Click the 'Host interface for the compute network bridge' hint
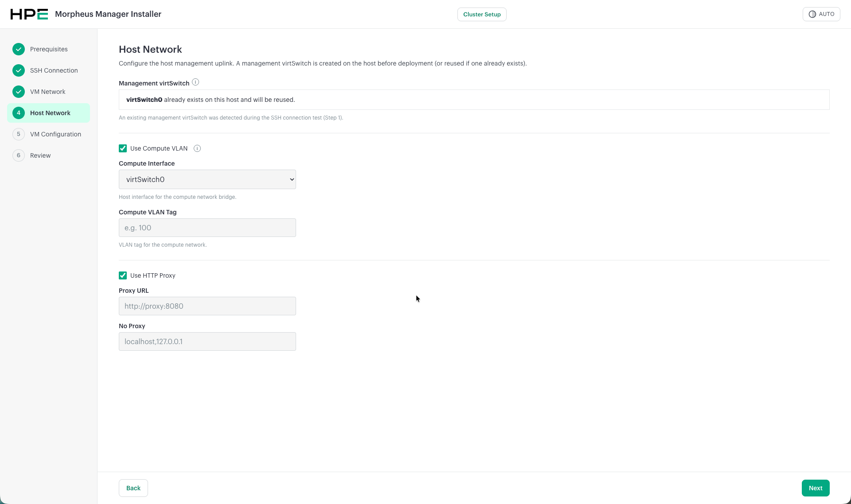 177,197
